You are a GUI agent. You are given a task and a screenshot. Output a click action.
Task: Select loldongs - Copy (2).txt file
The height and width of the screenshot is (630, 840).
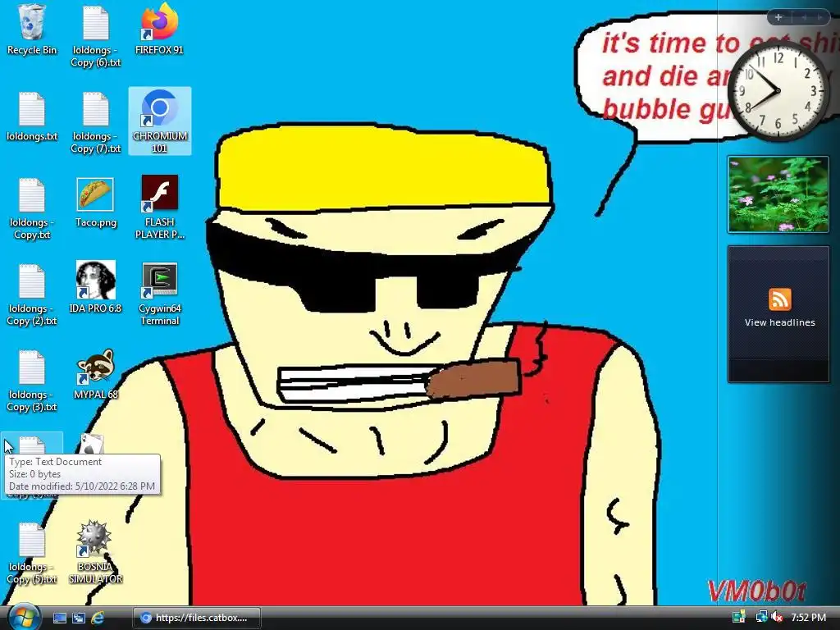coord(32,294)
